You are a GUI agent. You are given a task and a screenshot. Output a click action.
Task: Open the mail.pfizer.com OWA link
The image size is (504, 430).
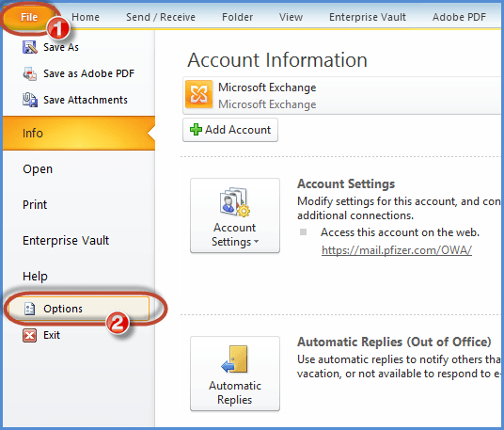pyautogui.click(x=397, y=250)
